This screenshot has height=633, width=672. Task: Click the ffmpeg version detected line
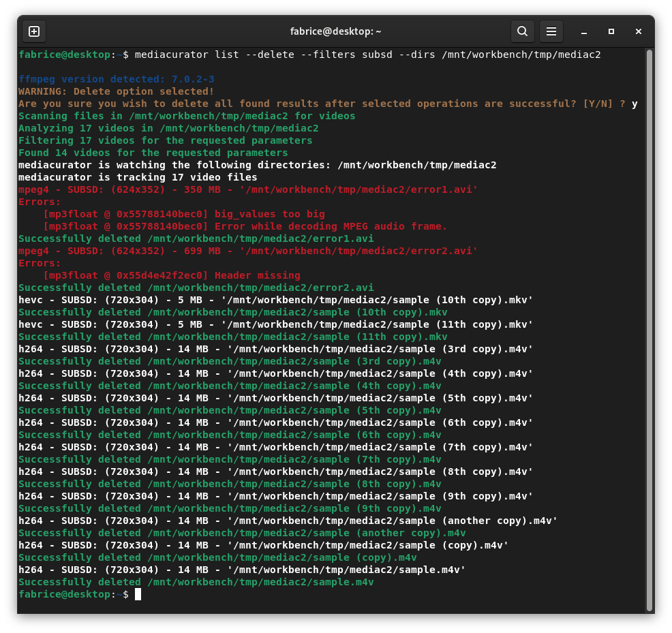click(x=117, y=79)
